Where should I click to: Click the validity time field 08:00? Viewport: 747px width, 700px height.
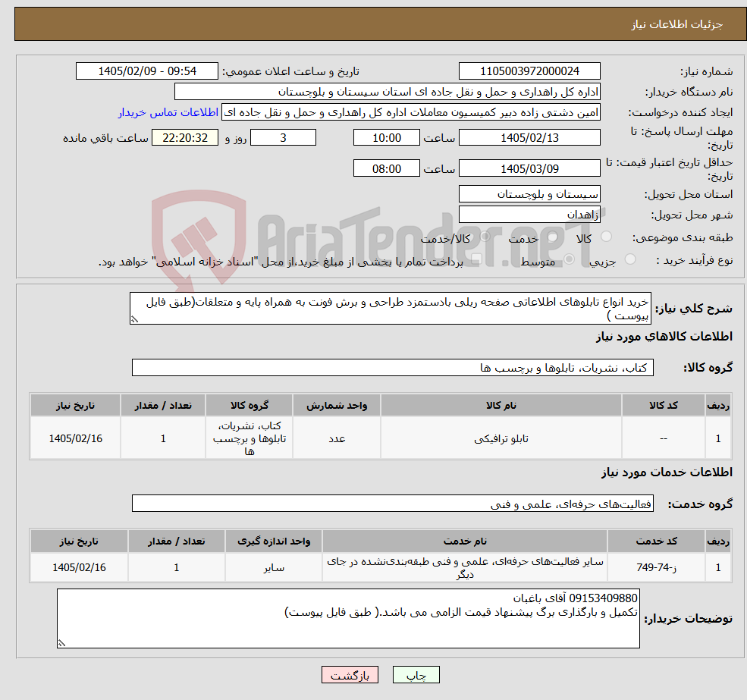(386, 168)
